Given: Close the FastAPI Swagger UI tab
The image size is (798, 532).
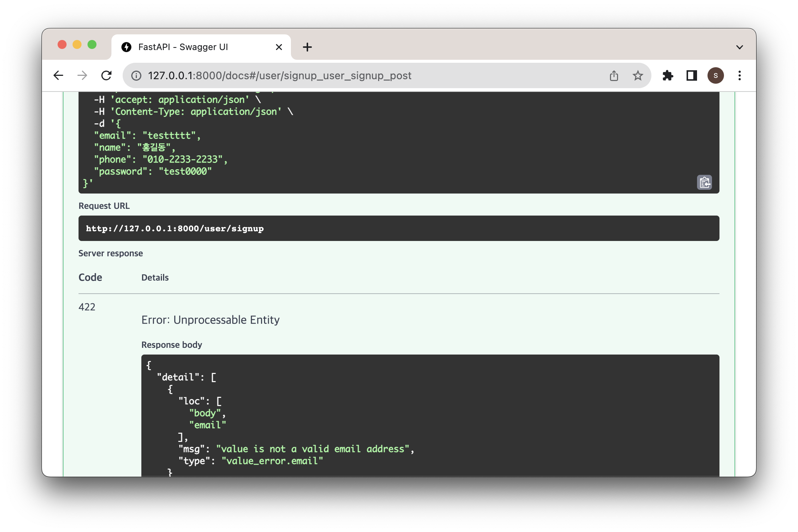Looking at the screenshot, I should coord(279,47).
